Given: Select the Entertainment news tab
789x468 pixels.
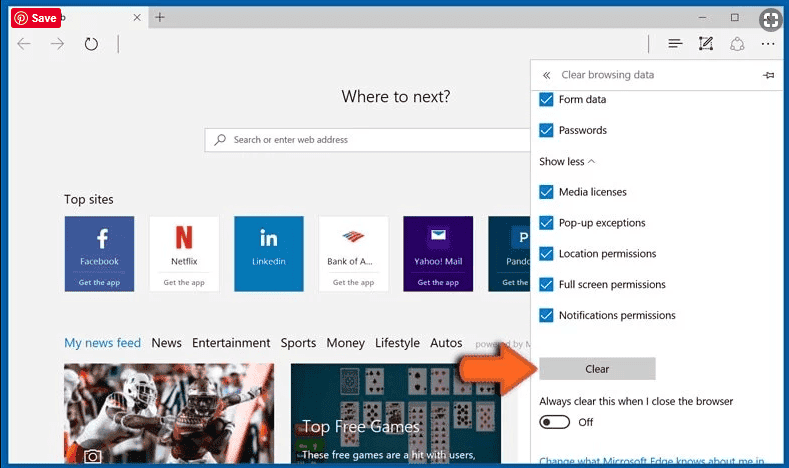Looking at the screenshot, I should click(x=231, y=343).
